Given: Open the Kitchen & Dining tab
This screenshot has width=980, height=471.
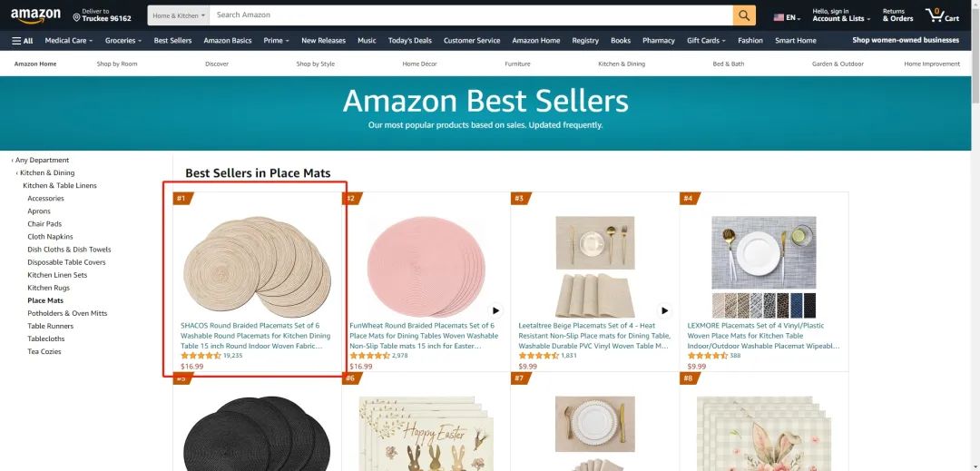Looking at the screenshot, I should coord(622,64).
